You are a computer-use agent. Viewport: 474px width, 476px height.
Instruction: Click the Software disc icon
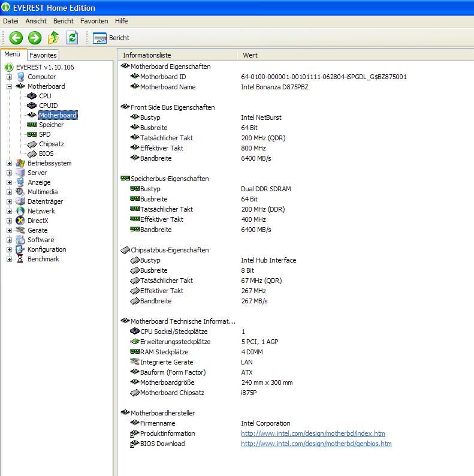(20, 240)
